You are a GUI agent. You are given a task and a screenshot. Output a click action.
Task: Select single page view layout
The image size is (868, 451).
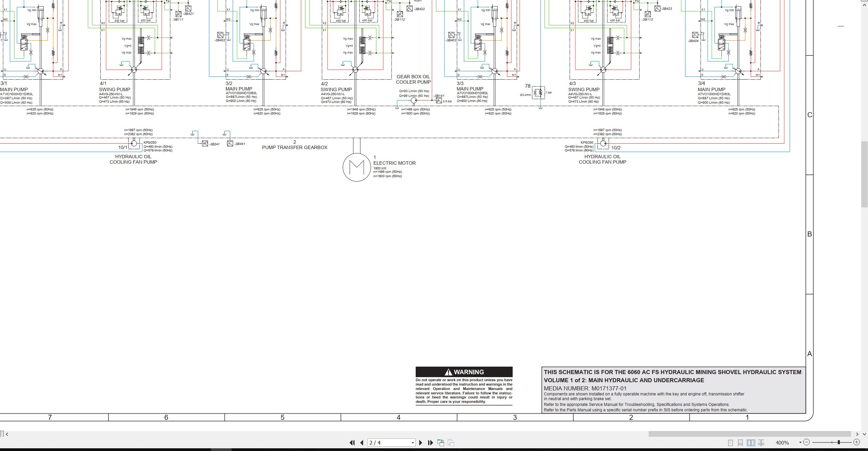(730, 443)
